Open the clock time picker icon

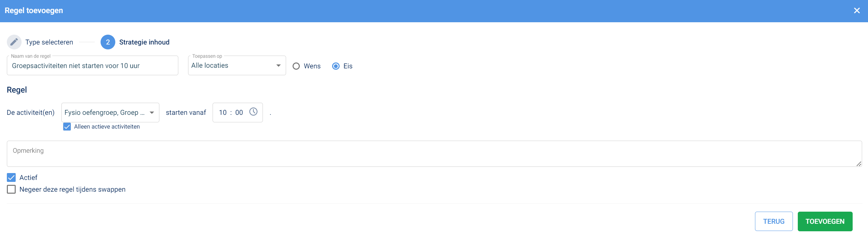pos(253,112)
